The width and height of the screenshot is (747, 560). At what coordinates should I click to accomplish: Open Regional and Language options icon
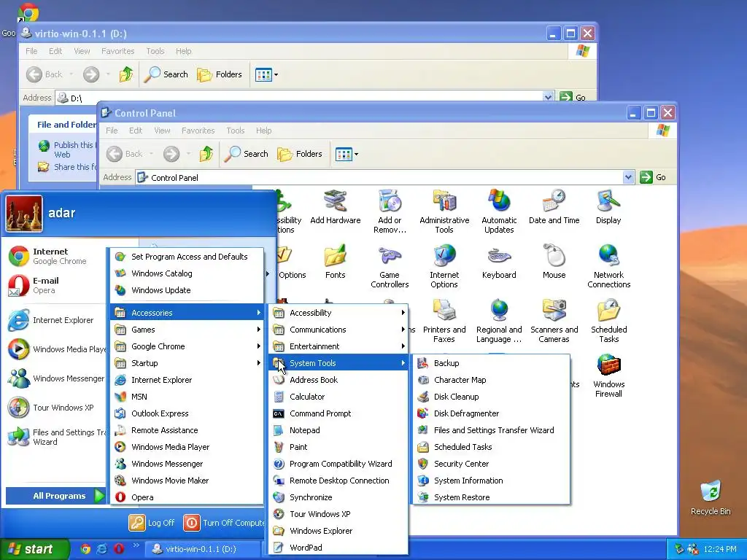(x=499, y=322)
